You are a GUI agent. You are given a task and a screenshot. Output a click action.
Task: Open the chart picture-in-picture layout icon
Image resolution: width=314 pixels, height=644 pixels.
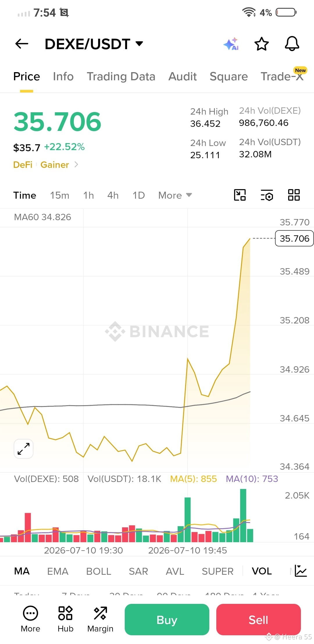(x=240, y=195)
